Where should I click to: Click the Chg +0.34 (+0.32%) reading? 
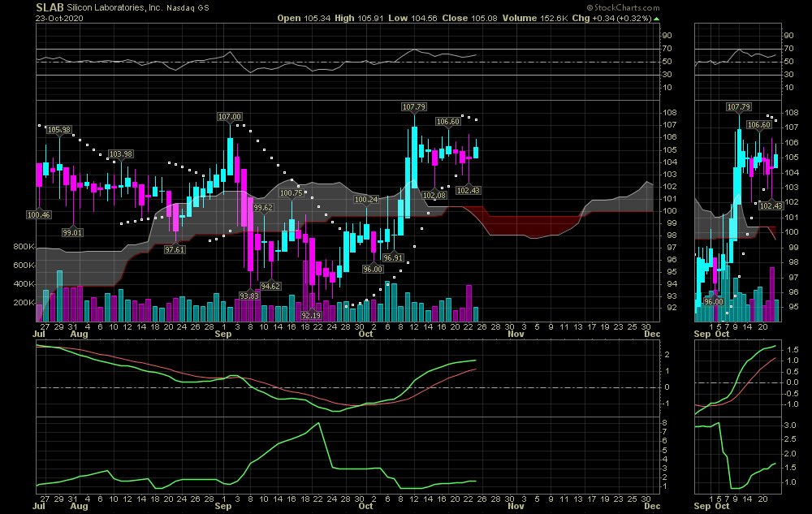tap(611, 18)
